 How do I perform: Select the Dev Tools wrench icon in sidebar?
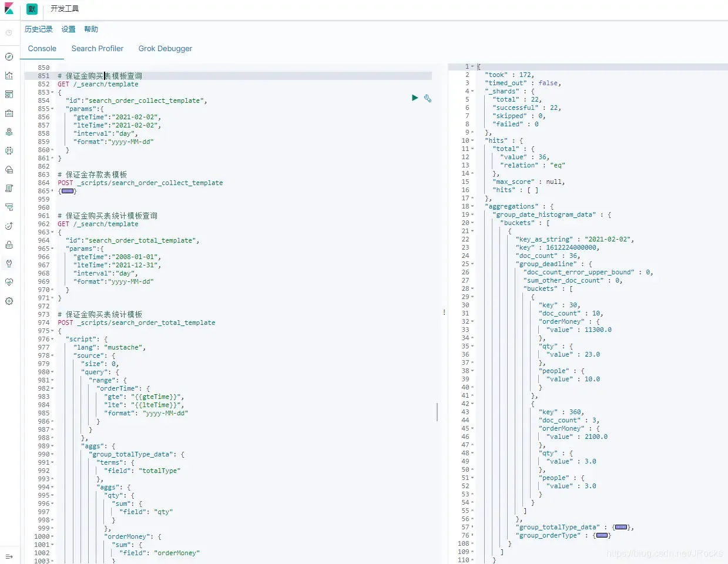pyautogui.click(x=9, y=263)
